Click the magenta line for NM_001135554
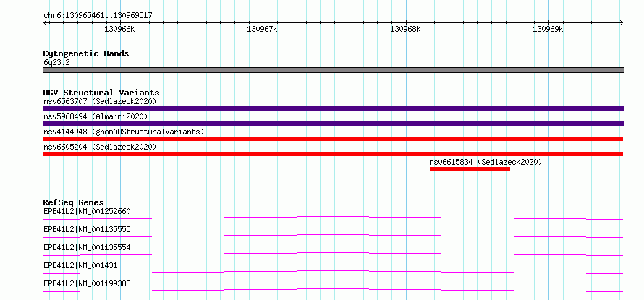644x300 pixels. tap(333, 254)
